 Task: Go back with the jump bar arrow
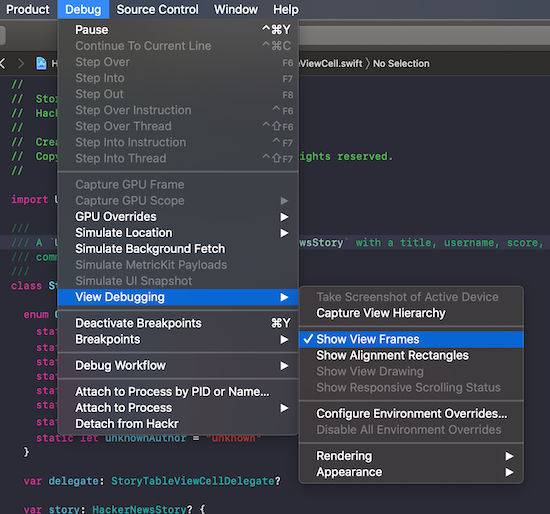3,64
